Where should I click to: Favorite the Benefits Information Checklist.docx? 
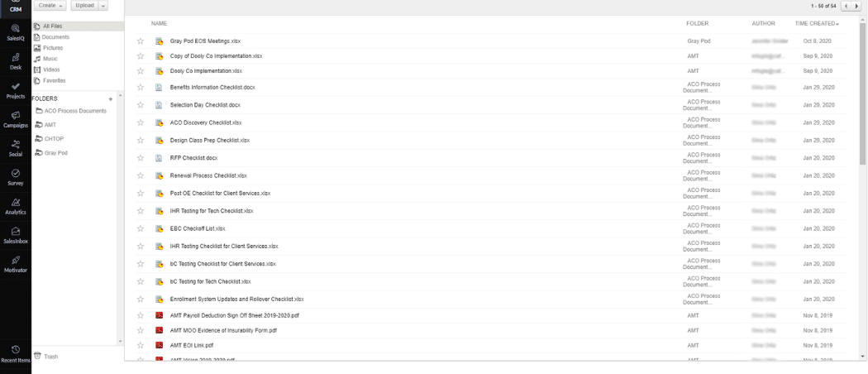[x=141, y=87]
